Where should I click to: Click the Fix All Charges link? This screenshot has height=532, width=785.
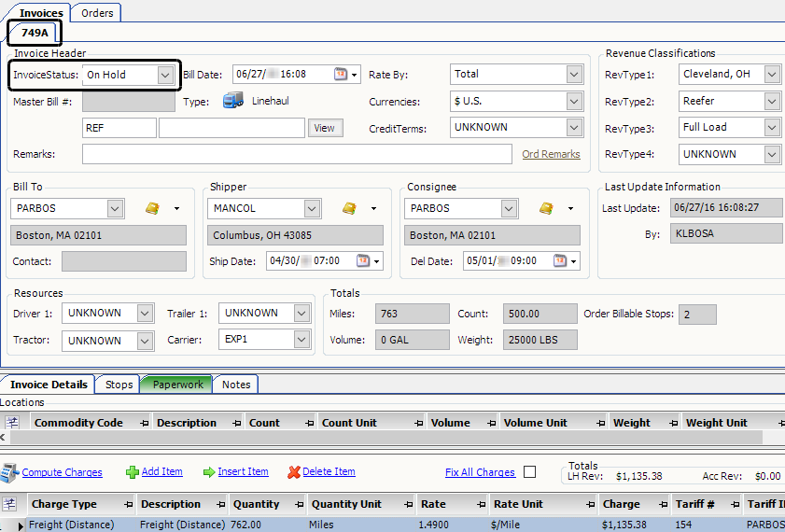coord(480,472)
